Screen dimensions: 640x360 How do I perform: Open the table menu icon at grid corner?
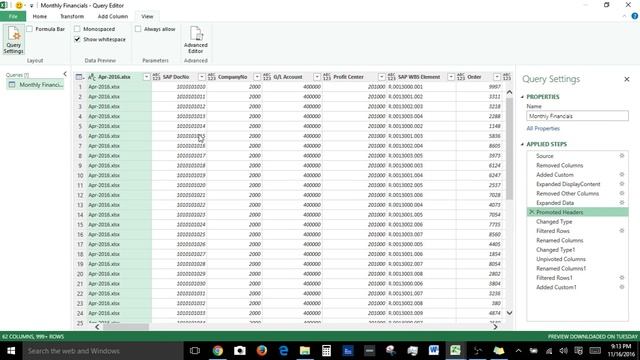80,77
